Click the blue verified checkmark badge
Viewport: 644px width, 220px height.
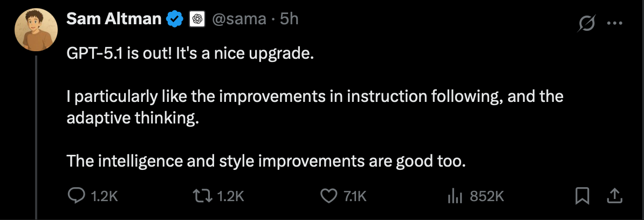(174, 20)
